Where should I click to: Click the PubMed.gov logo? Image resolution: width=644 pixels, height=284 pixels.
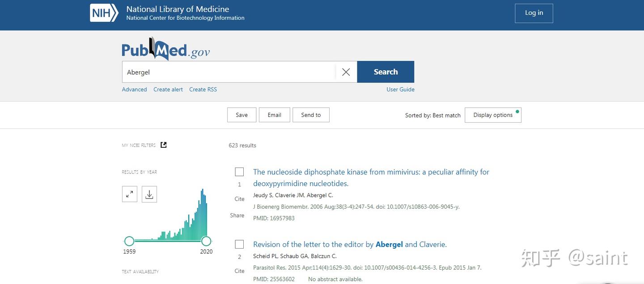[x=165, y=50]
